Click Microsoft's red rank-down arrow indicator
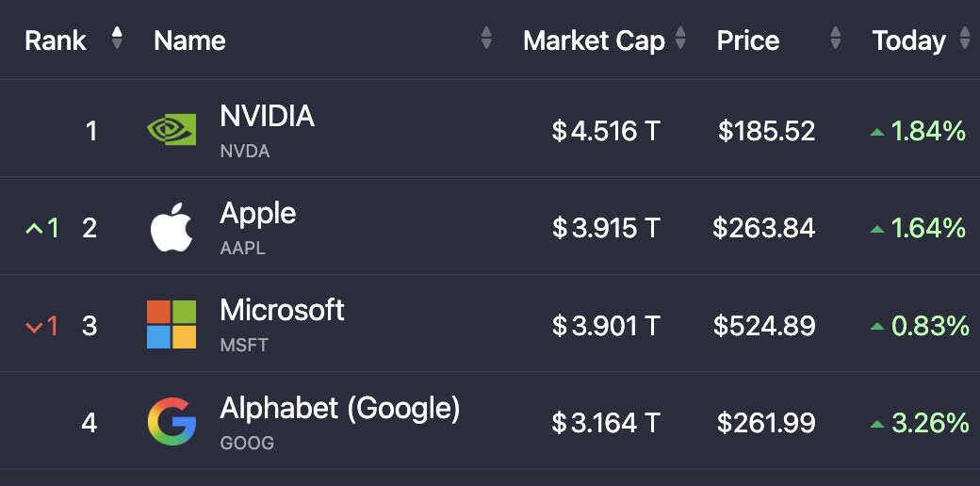The width and height of the screenshot is (980, 486). [x=35, y=326]
